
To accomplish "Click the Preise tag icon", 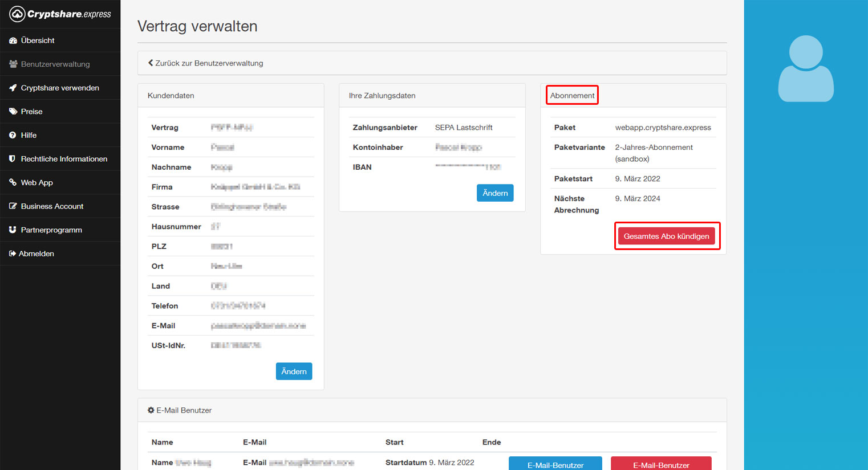I will [x=13, y=112].
